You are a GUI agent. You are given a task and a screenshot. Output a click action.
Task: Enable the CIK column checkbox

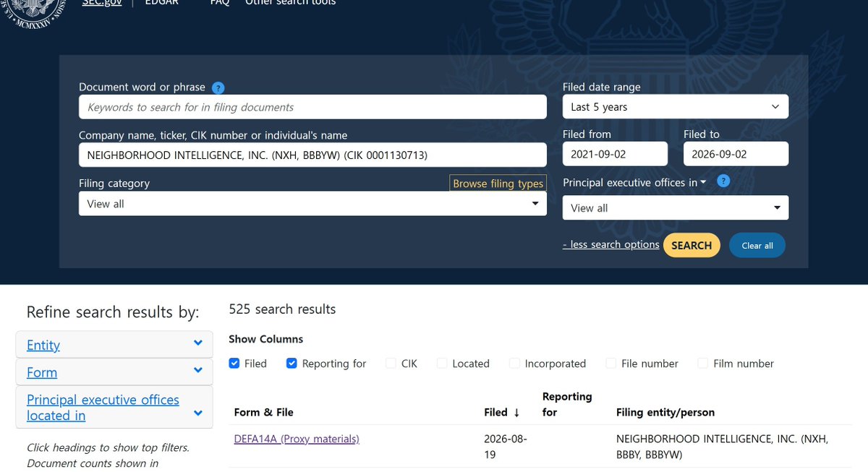point(391,364)
